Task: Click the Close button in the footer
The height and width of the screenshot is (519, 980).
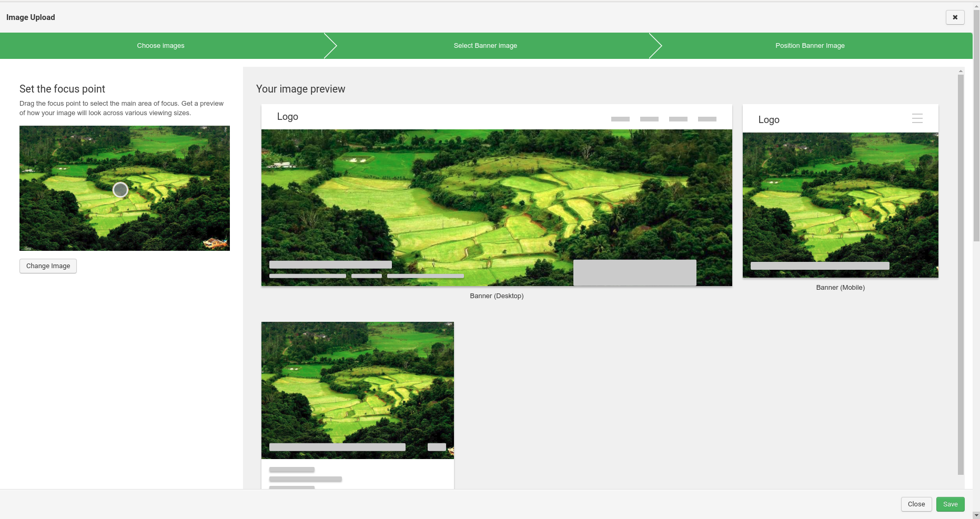Action: [916, 504]
